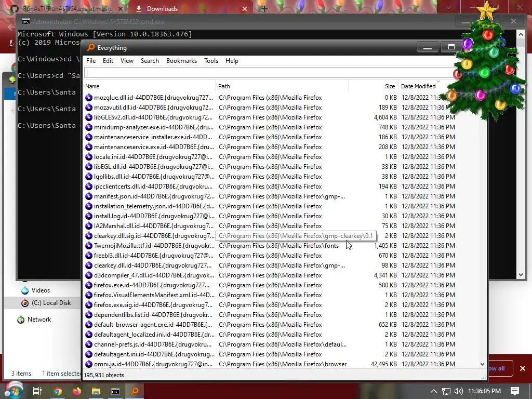Select the icon of locale.ini encrypted file
This screenshot has height=399, width=532.
click(x=88, y=157)
